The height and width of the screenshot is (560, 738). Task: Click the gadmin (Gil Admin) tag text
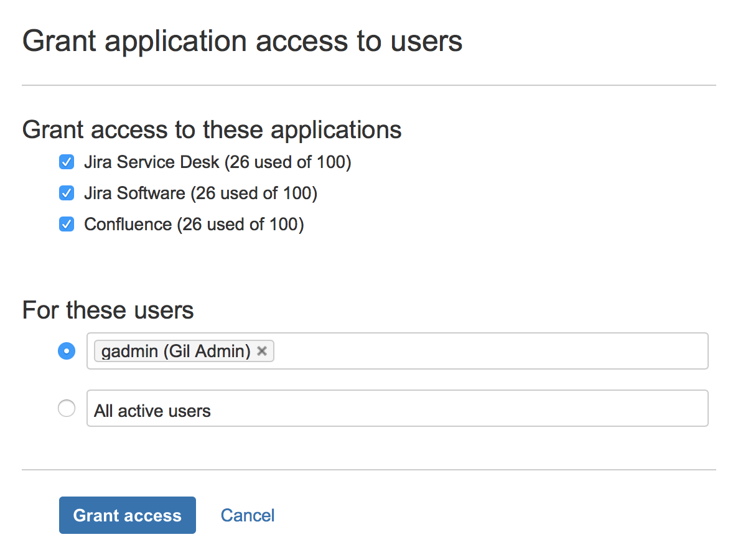point(176,351)
